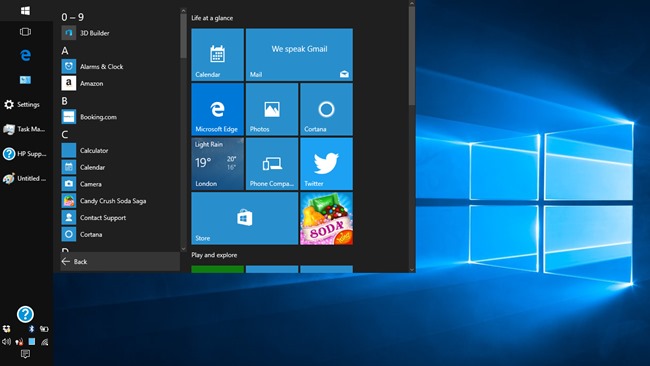Open the Store tile
Image resolution: width=650 pixels, height=366 pixels.
pyautogui.click(x=245, y=218)
